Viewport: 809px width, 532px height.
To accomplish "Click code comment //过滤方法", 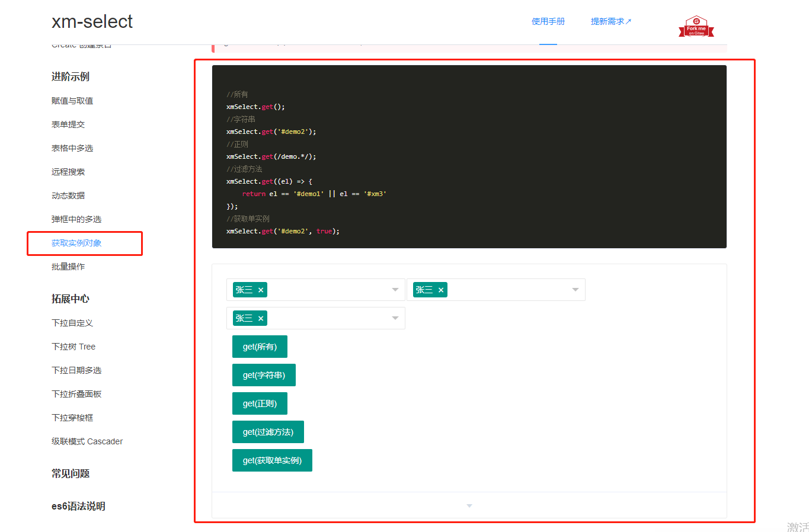I will click(244, 169).
